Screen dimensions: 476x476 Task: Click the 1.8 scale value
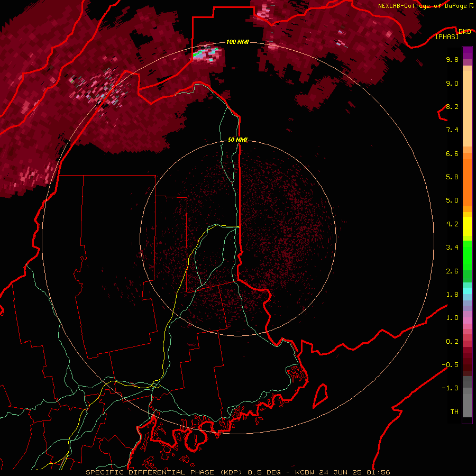point(452,295)
